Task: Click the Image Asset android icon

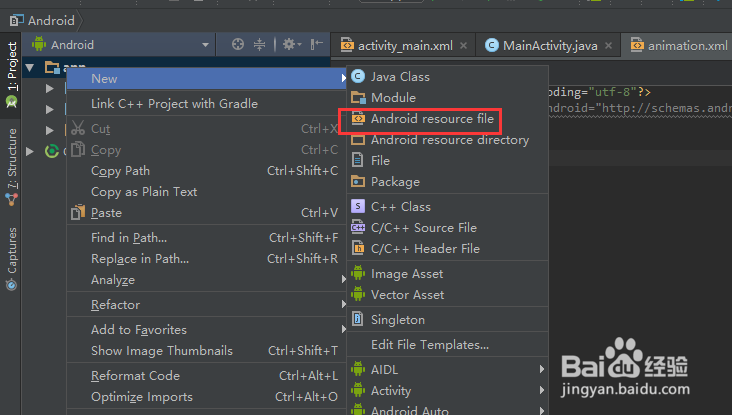Action: 358,274
